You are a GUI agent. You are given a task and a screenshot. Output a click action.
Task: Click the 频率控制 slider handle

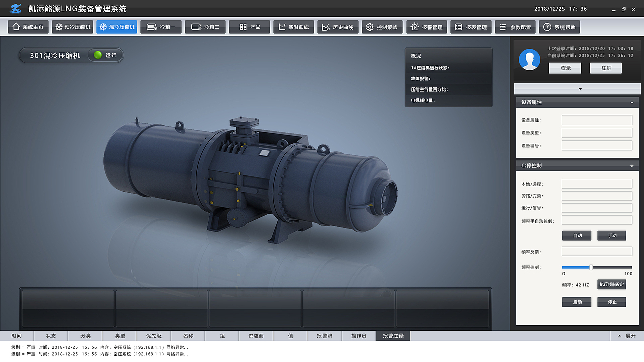click(x=591, y=267)
